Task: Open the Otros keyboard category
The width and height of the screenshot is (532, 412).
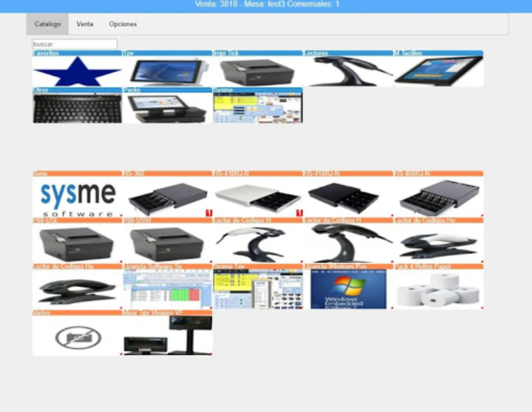Action: coord(77,105)
